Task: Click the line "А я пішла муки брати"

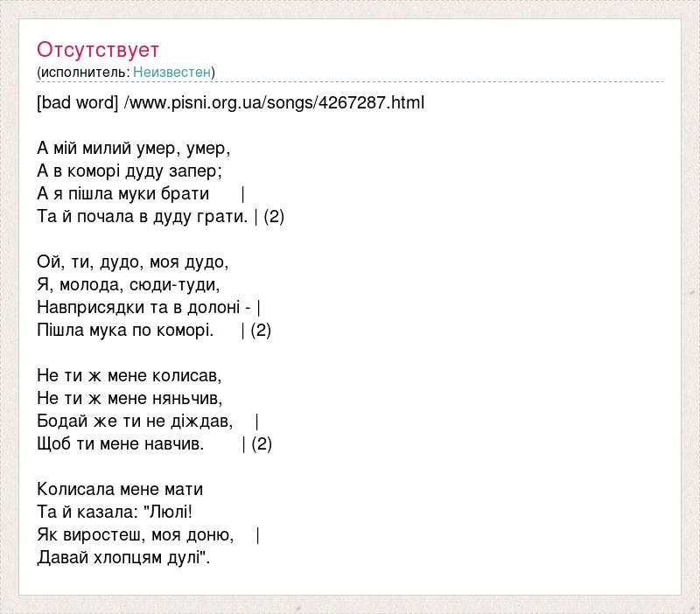Action: pyautogui.click(x=123, y=193)
